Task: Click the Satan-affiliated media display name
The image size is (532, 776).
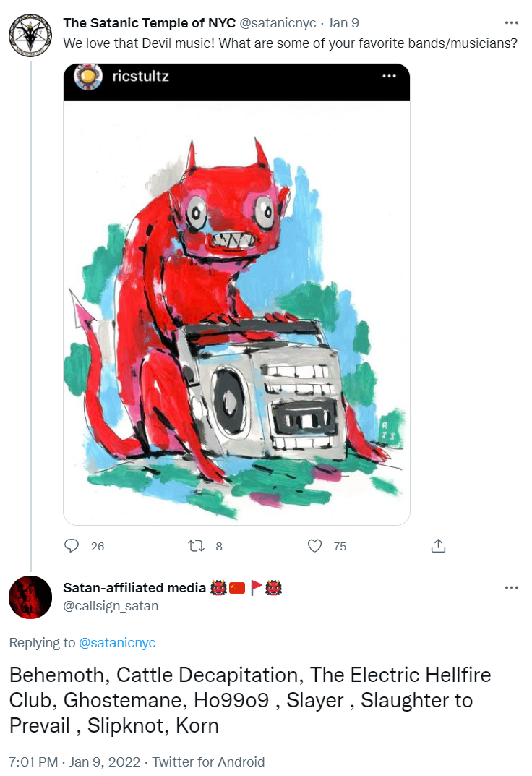Action: 134,588
